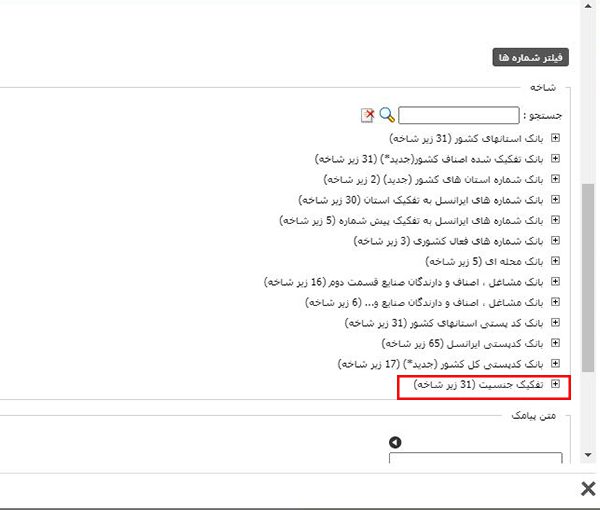Expand بانک محله ای (5 زیر شاخه)
Viewport: 600px width, 510px height.
point(555,261)
